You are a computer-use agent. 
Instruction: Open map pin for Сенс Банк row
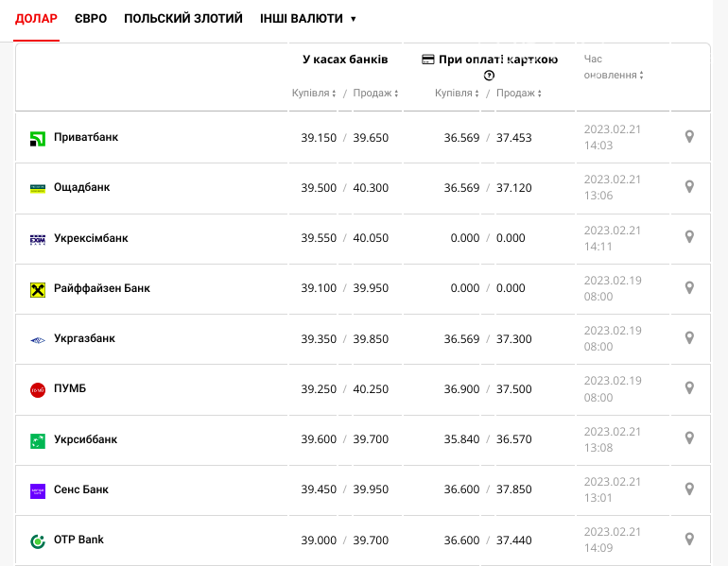(689, 489)
